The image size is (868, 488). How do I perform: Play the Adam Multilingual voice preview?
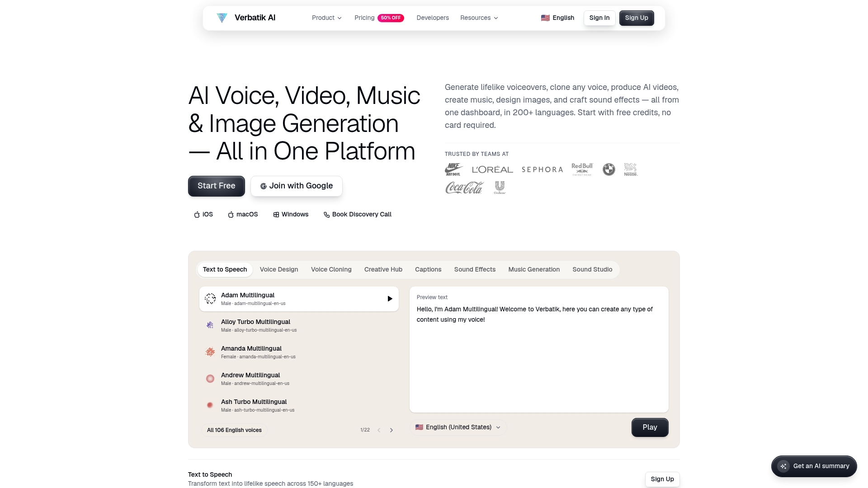pos(390,299)
